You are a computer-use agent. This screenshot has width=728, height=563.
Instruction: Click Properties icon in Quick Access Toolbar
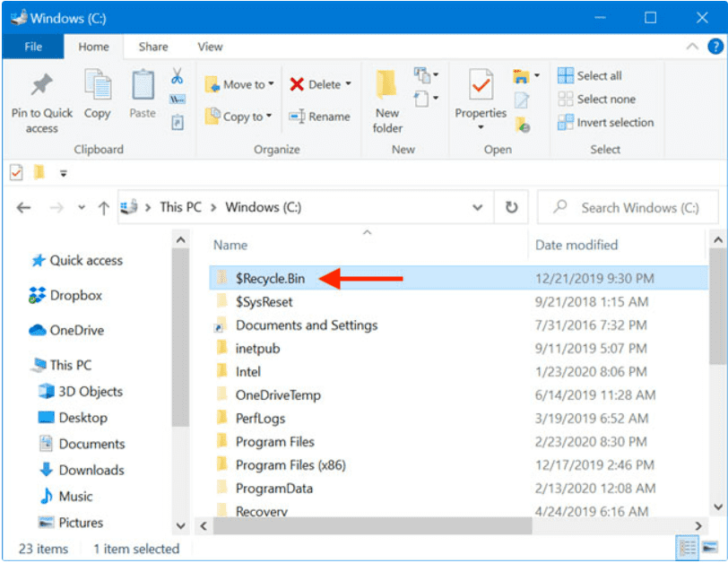pos(16,173)
